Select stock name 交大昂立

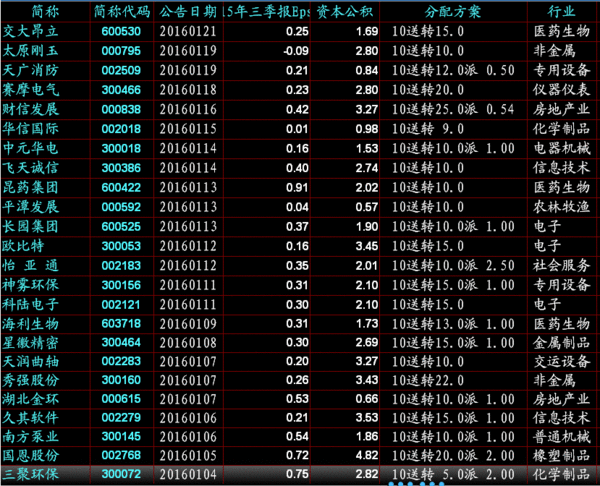30,31
